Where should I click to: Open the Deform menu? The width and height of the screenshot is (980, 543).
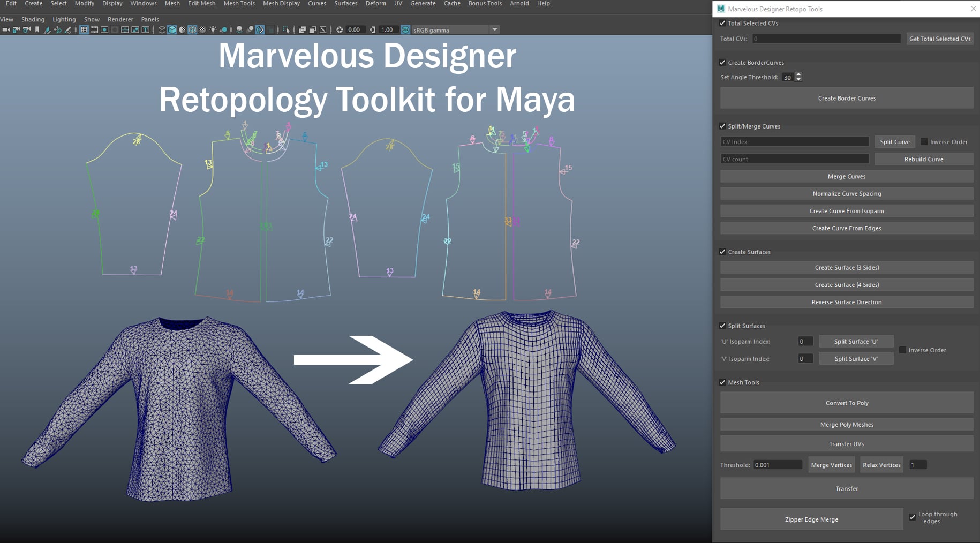tap(375, 4)
